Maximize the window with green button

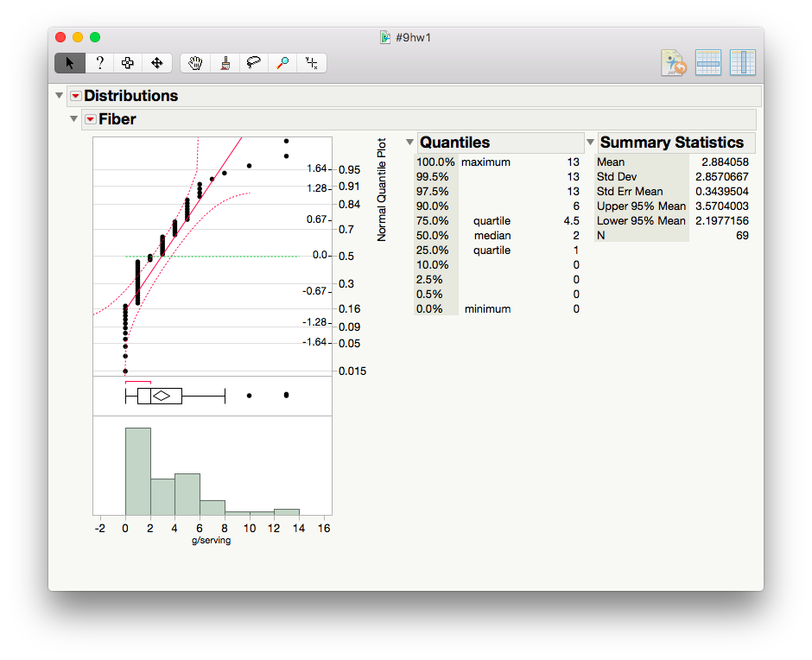pyautogui.click(x=95, y=37)
